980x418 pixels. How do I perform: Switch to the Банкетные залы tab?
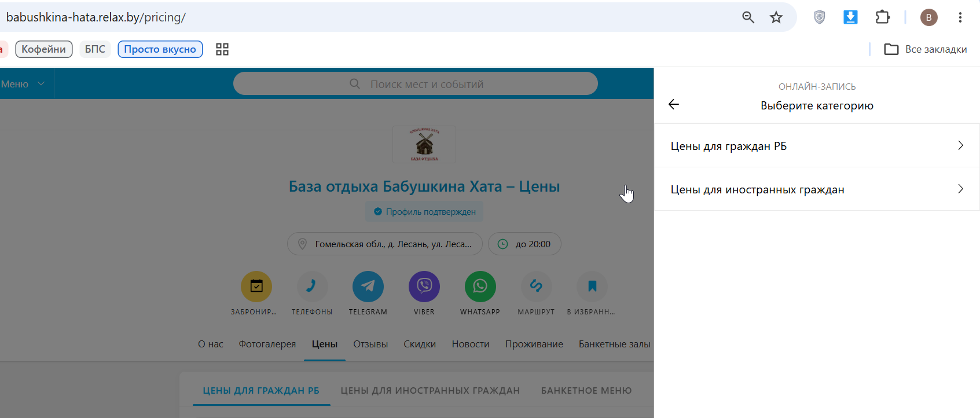615,344
